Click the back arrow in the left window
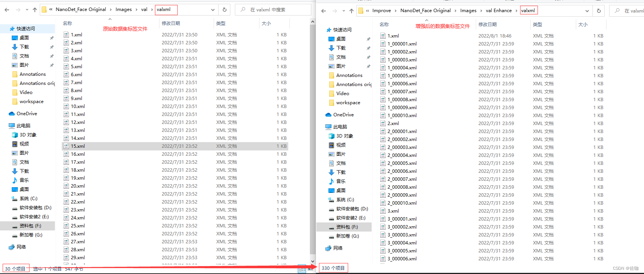The height and width of the screenshot is (274, 644). coord(7,10)
